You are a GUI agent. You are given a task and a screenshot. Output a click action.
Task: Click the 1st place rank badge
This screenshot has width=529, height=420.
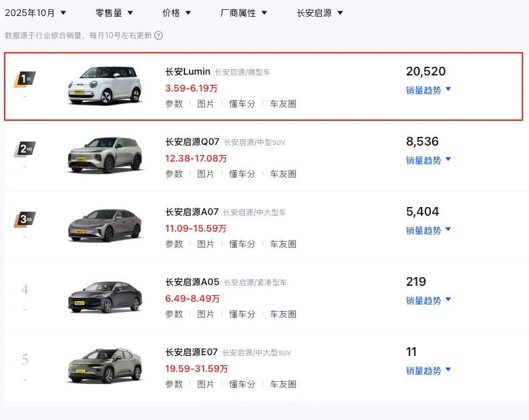(x=25, y=79)
